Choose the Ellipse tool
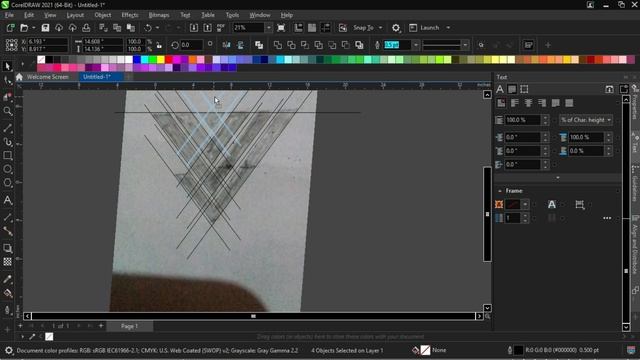The height and width of the screenshot is (360, 640). (7, 169)
